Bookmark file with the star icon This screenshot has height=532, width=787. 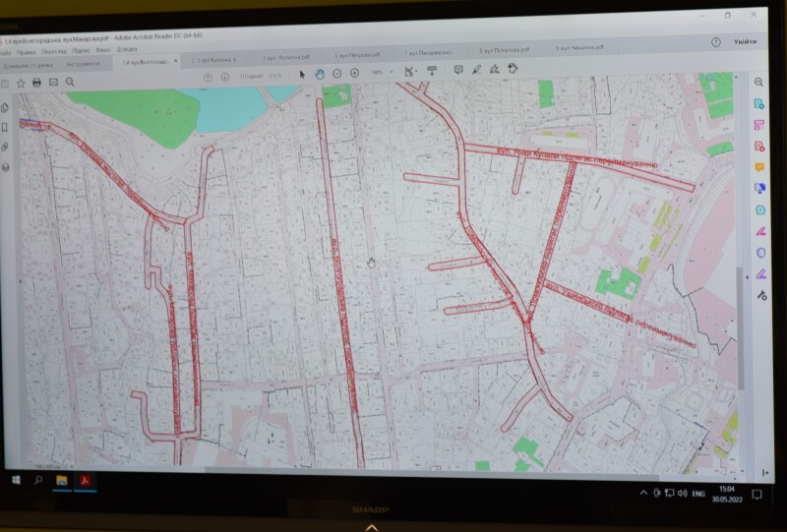click(x=21, y=84)
